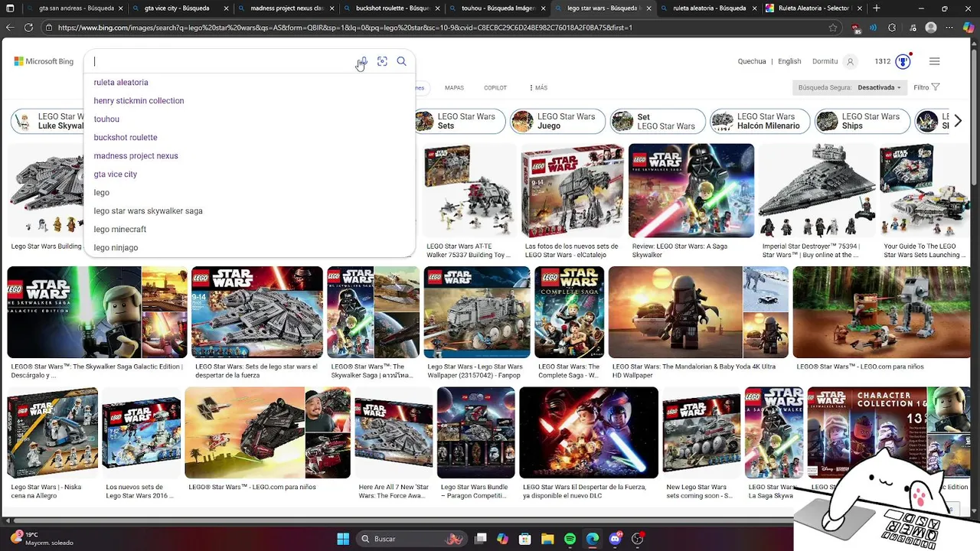This screenshot has width=980, height=551.
Task: Click the Bing search input field
Action: pos(222,61)
